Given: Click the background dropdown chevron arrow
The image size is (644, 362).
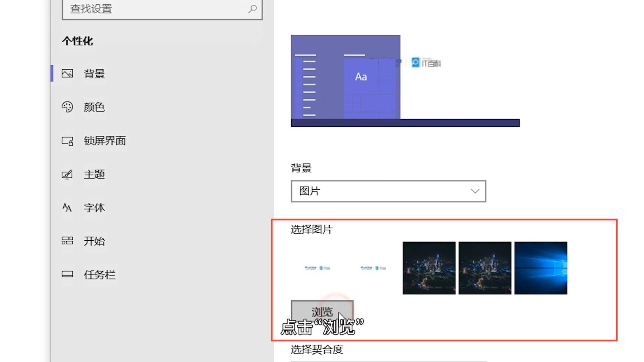Looking at the screenshot, I should [x=475, y=191].
